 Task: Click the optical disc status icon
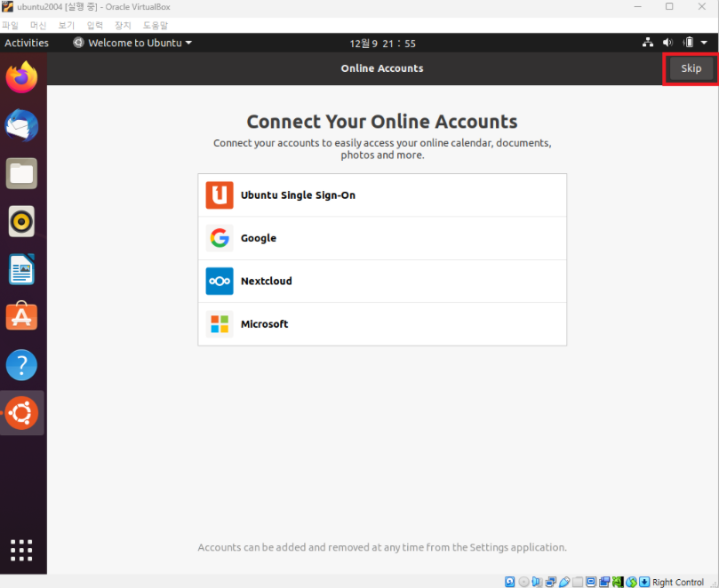click(523, 582)
